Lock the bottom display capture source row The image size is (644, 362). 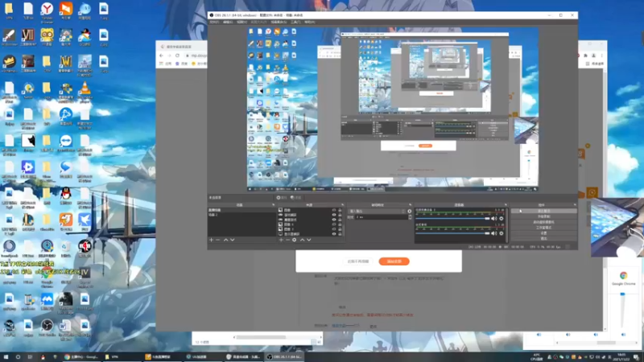click(340, 234)
